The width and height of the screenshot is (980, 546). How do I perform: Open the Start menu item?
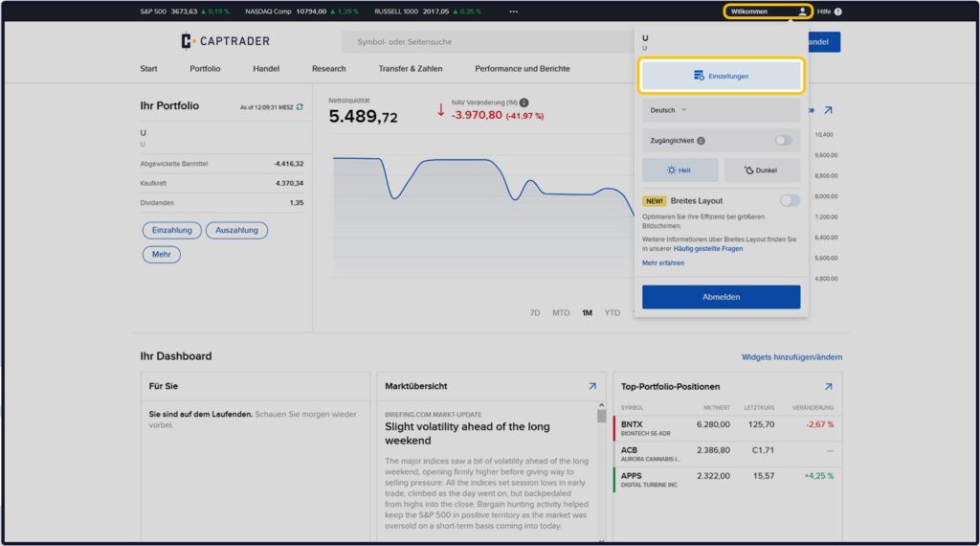pos(148,69)
